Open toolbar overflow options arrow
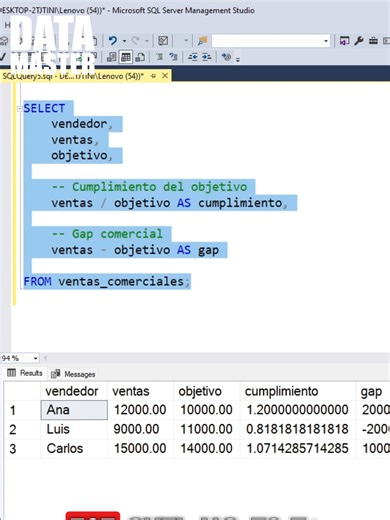This screenshot has height=520, width=390. pos(238,59)
